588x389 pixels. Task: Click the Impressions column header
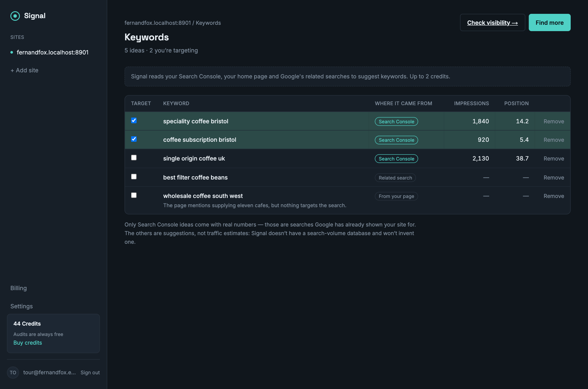pos(472,103)
